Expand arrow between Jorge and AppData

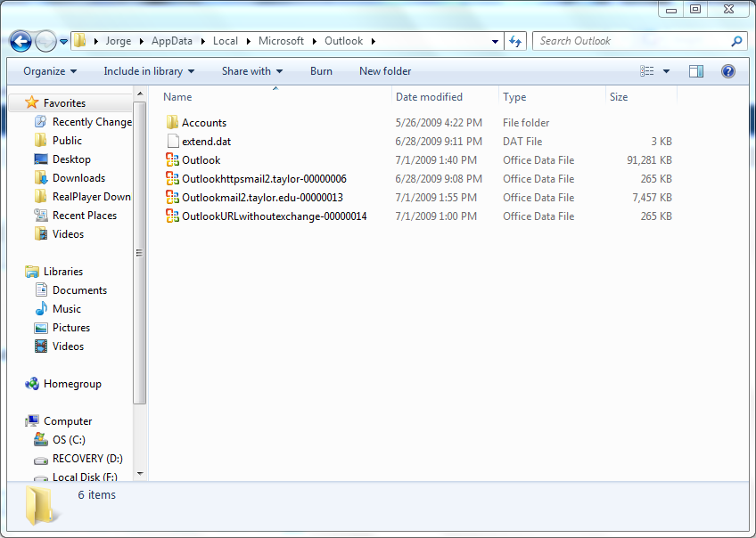tap(141, 42)
